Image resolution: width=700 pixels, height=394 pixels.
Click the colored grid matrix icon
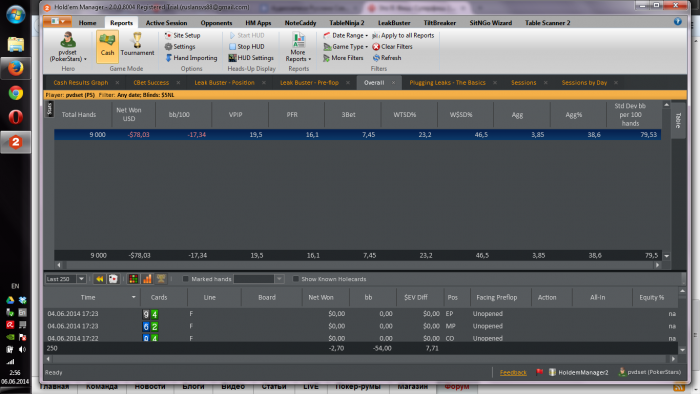133,279
